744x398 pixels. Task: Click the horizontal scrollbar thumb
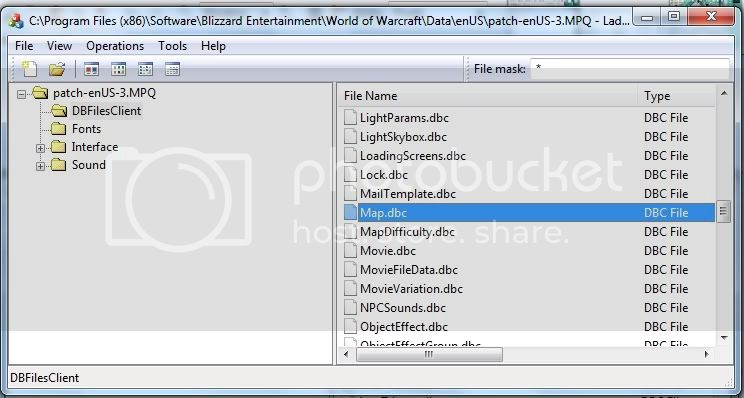click(x=429, y=354)
